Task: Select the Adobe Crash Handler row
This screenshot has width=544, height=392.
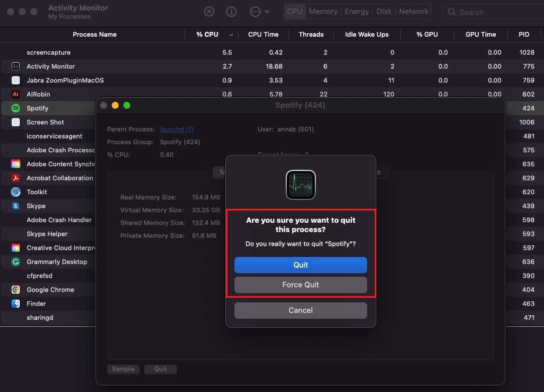Action: [x=48, y=220]
